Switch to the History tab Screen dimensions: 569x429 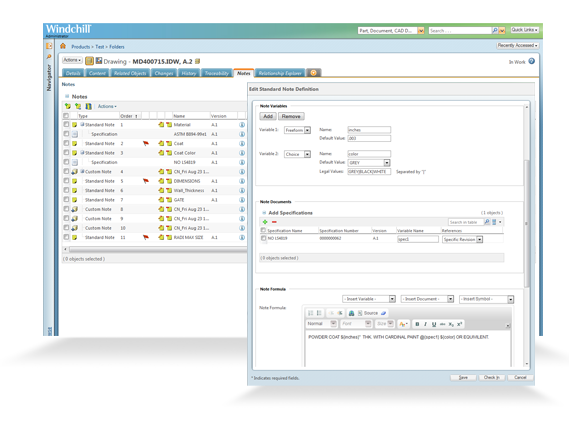pos(189,73)
